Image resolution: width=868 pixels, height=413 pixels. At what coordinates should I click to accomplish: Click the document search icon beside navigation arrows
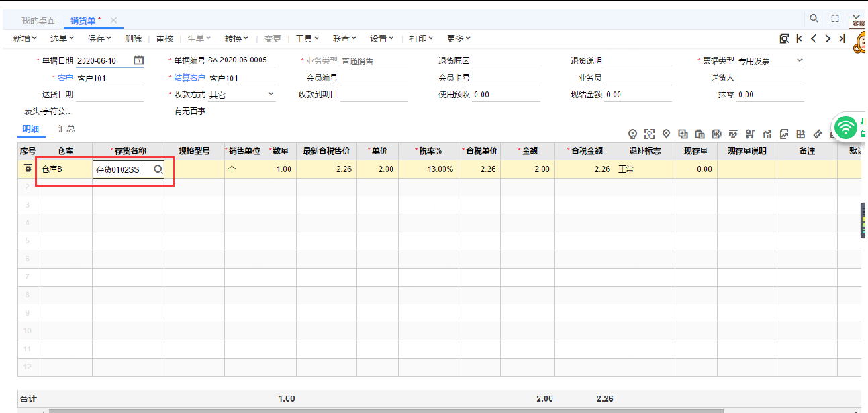point(783,39)
